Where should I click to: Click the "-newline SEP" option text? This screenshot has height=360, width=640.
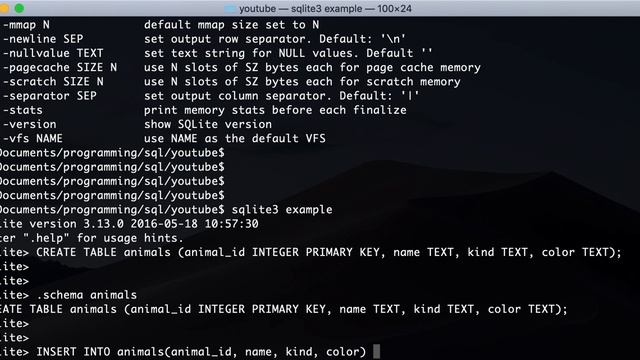(x=43, y=39)
